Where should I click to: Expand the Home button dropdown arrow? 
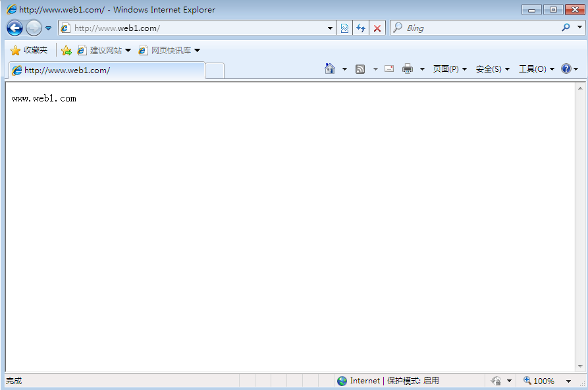[x=344, y=69]
